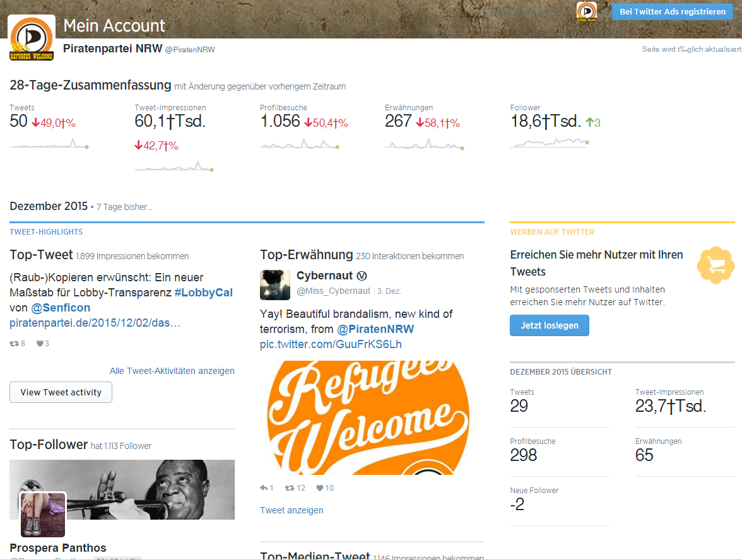Screen dimensions: 742x560
Task: Click reply icon under Cybernaut's tweet
Action: (264, 487)
